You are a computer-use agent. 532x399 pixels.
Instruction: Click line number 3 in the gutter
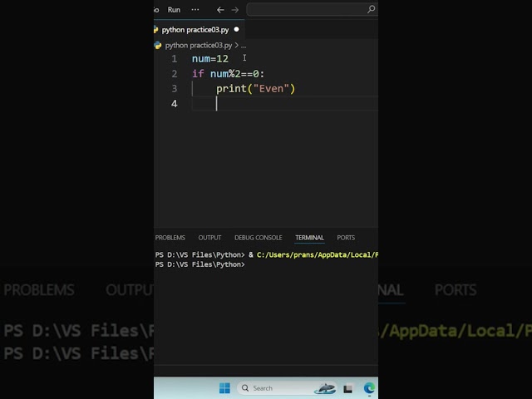click(x=174, y=89)
